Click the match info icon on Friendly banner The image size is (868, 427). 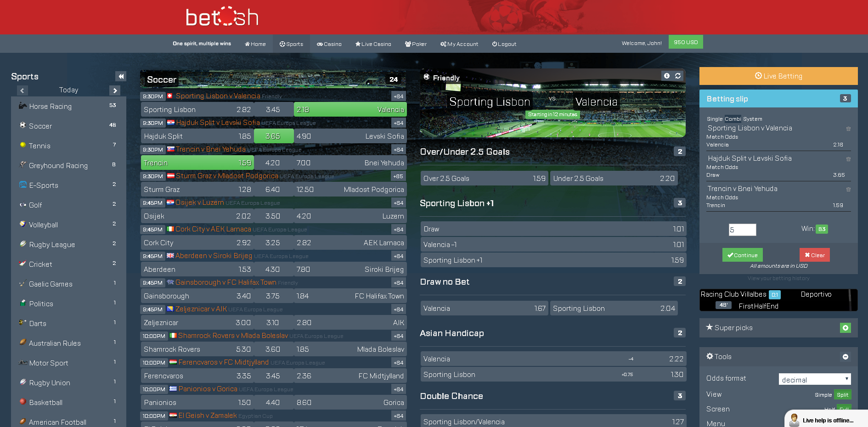[666, 76]
